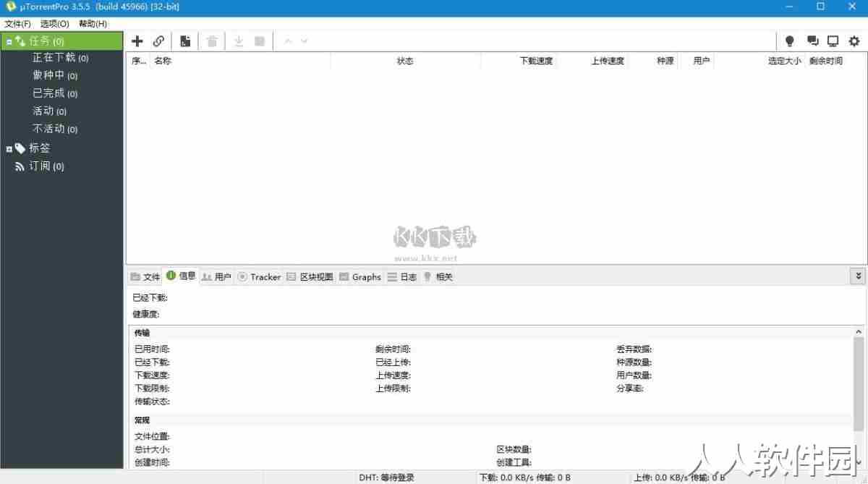Sort by the 种源 column header

[653, 61]
